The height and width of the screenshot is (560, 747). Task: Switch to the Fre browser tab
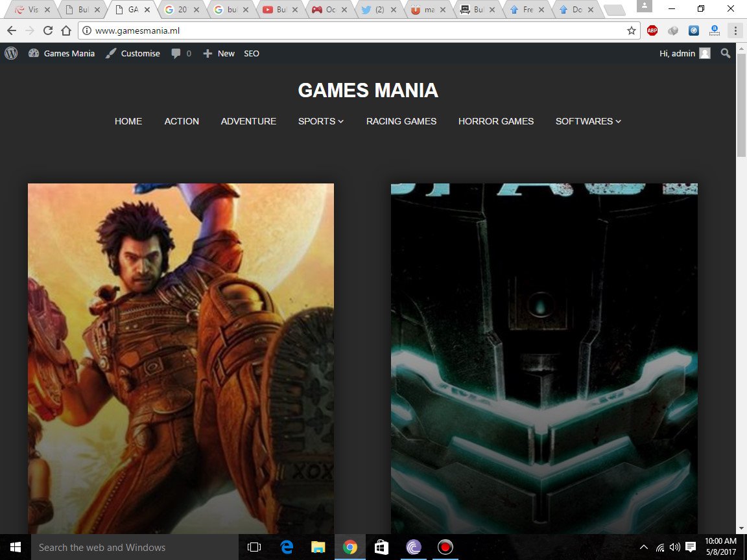[x=528, y=10]
